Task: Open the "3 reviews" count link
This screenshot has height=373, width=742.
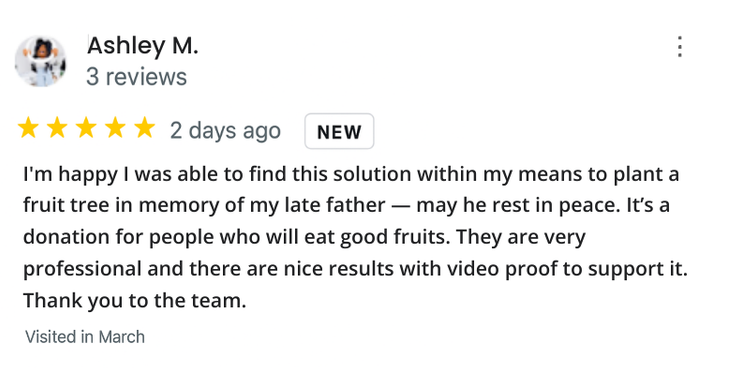Action: 137,77
